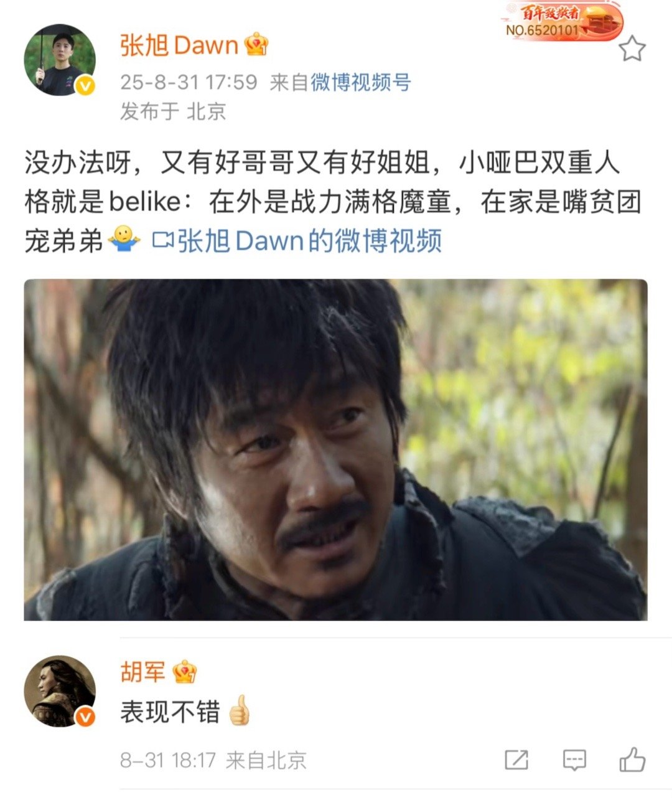
Task: Tap the post timestamp 25-8-31 17:59
Action: tap(189, 82)
